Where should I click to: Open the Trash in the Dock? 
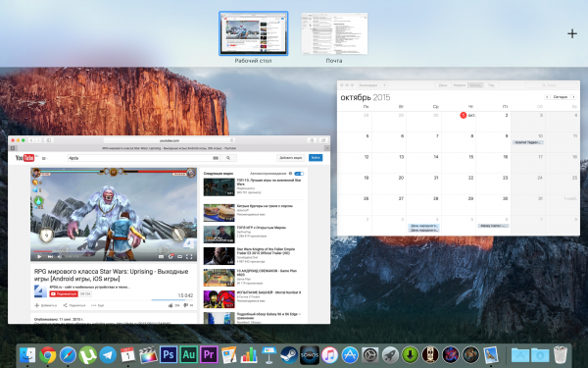point(561,355)
